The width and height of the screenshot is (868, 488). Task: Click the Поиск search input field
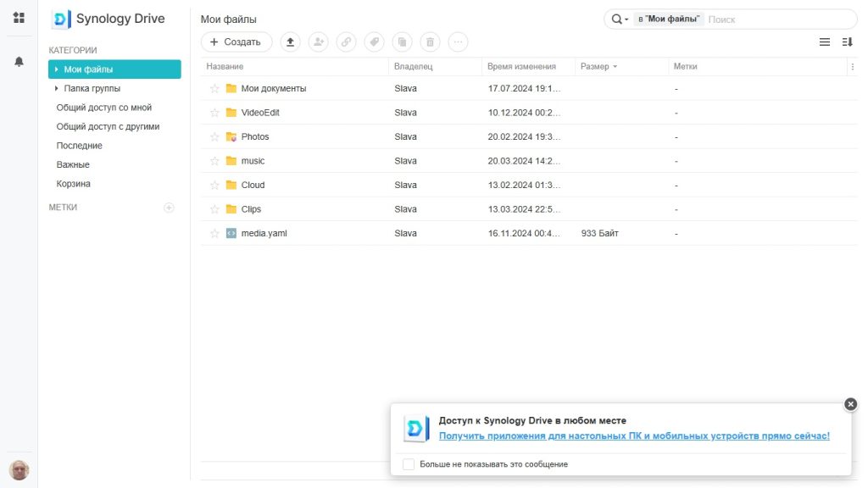tap(780, 19)
